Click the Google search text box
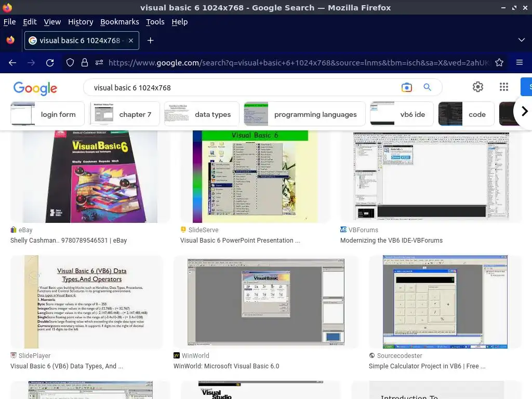The width and height of the screenshot is (532, 399). pyautogui.click(x=244, y=87)
